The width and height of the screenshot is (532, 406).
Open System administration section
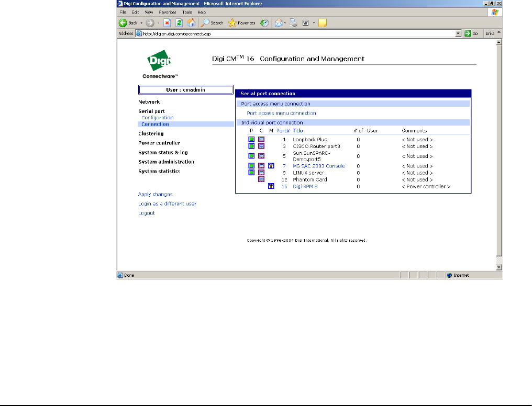pos(167,162)
